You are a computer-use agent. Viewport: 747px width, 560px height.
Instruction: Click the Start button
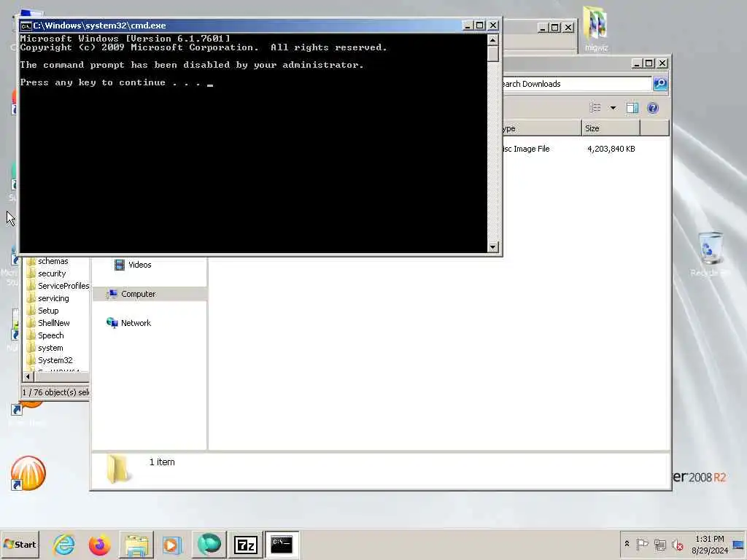click(x=20, y=544)
